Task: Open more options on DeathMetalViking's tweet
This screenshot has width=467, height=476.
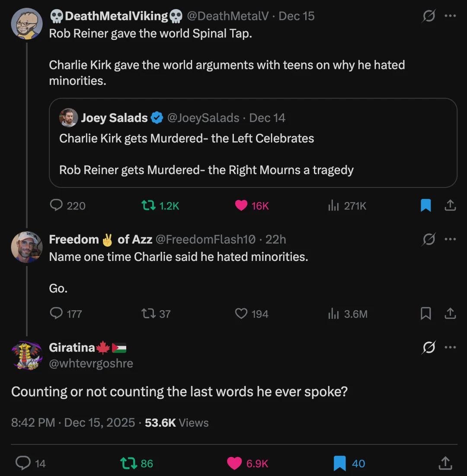Action: (x=450, y=16)
